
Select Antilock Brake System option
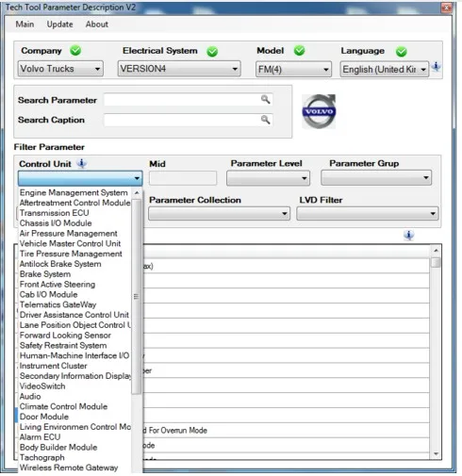click(74, 264)
